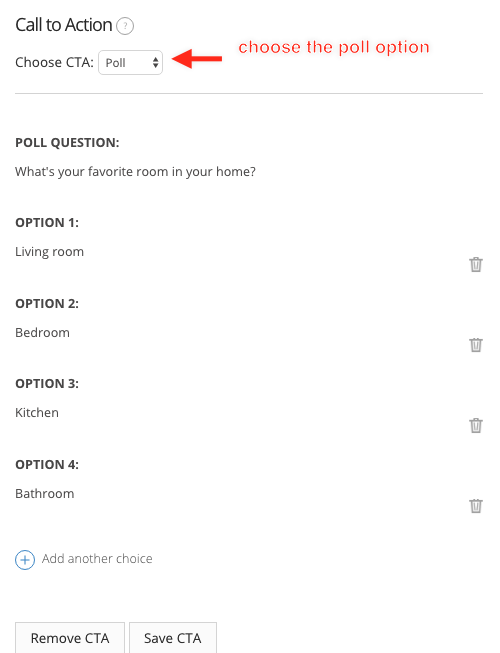Click the Poll dropdown arrows
Image resolution: width=500 pixels, height=653 pixels.
(x=155, y=63)
